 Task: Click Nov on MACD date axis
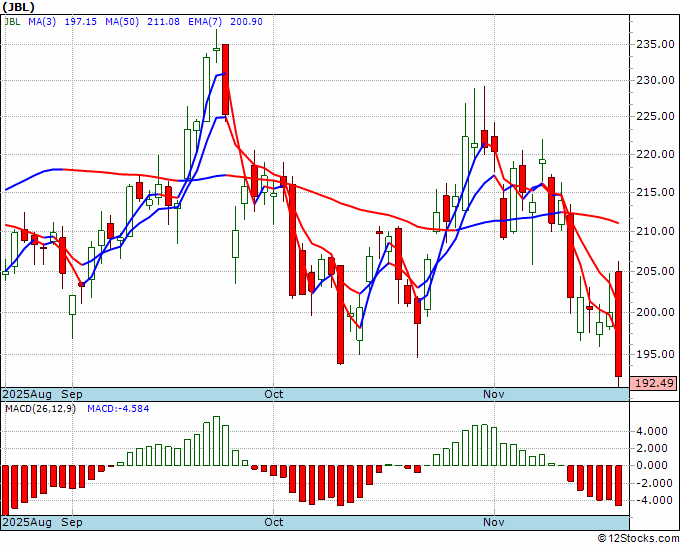[494, 522]
